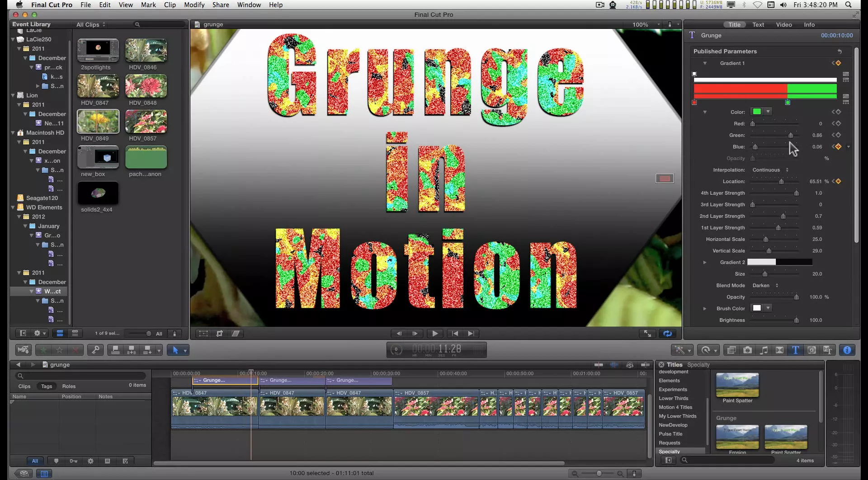868x480 pixels.
Task: Select the Pulse Title category
Action: click(670, 434)
